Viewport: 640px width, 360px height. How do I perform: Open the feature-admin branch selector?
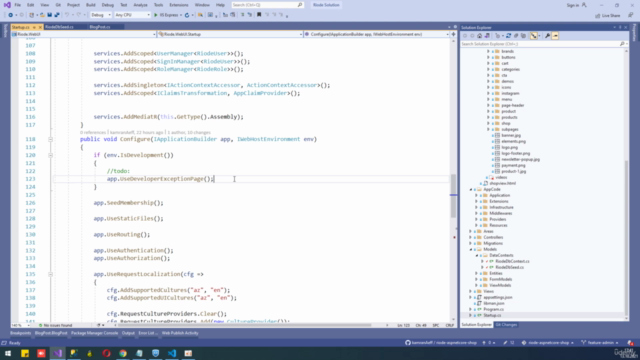pyautogui.click(x=600, y=343)
